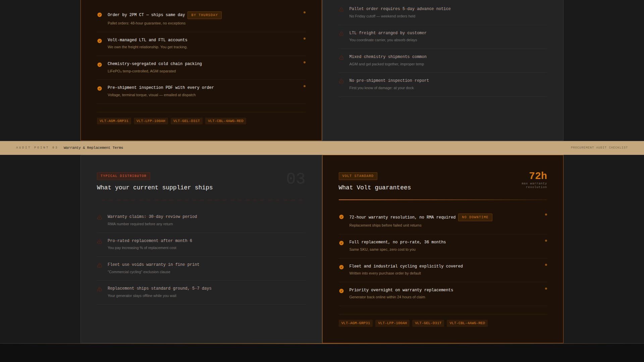This screenshot has height=362, width=644.
Task: Click the 'NO DOWNTIME' badge
Action: 475,217
